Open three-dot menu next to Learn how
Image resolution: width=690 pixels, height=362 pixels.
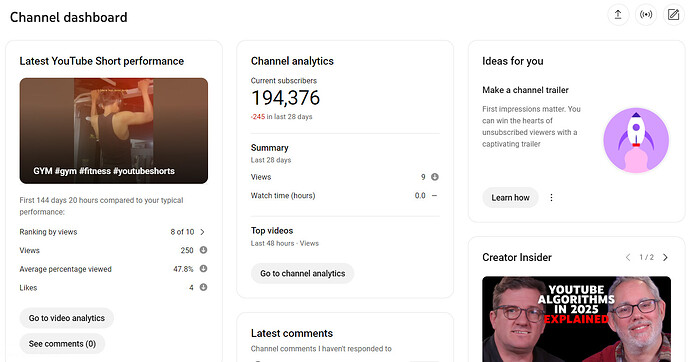pos(551,197)
